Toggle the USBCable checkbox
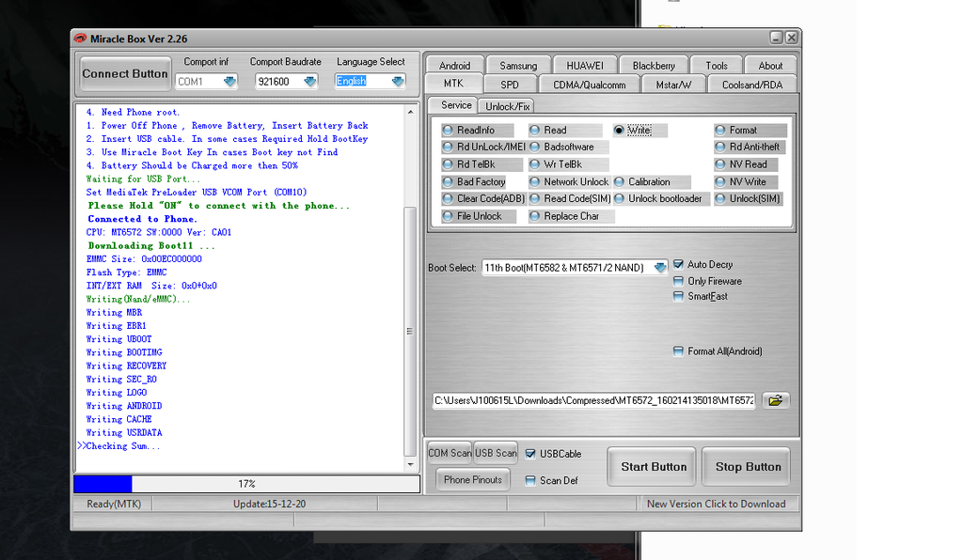The height and width of the screenshot is (560, 963). coord(531,454)
